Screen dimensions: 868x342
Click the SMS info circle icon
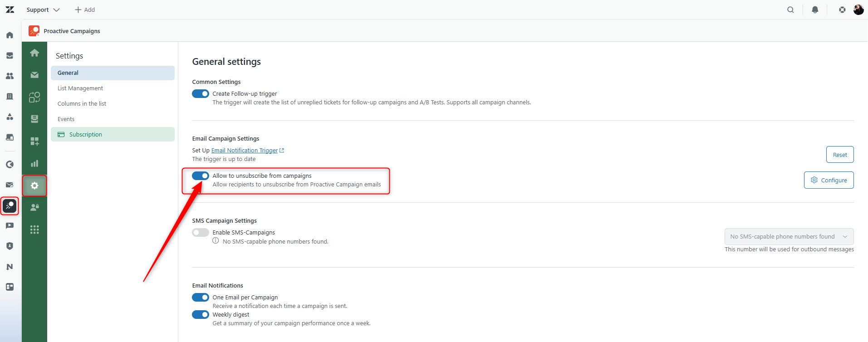click(216, 241)
